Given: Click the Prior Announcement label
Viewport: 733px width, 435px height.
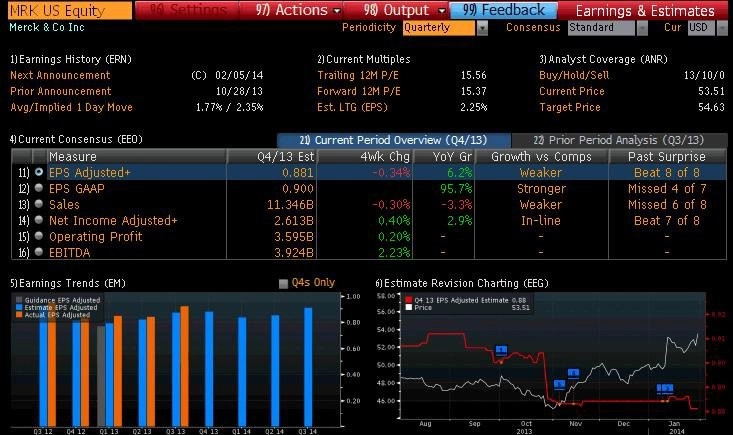Looking at the screenshot, I should pyautogui.click(x=61, y=91).
